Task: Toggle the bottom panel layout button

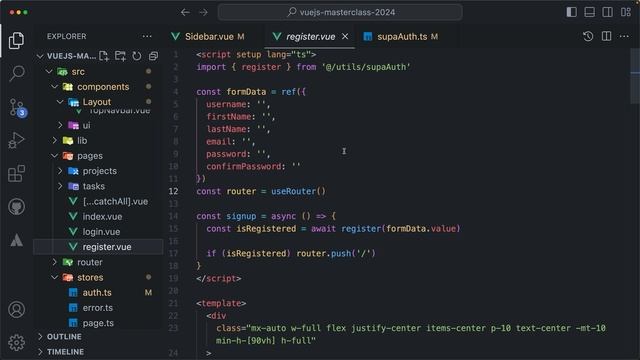Action: (x=589, y=12)
